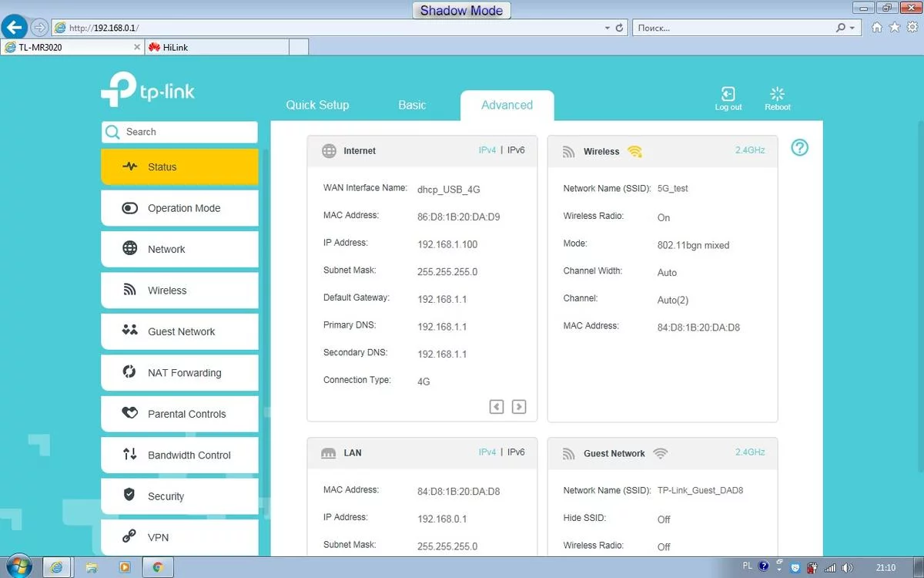Image resolution: width=924 pixels, height=578 pixels.
Task: Open Chrome from taskbar
Action: (158, 567)
